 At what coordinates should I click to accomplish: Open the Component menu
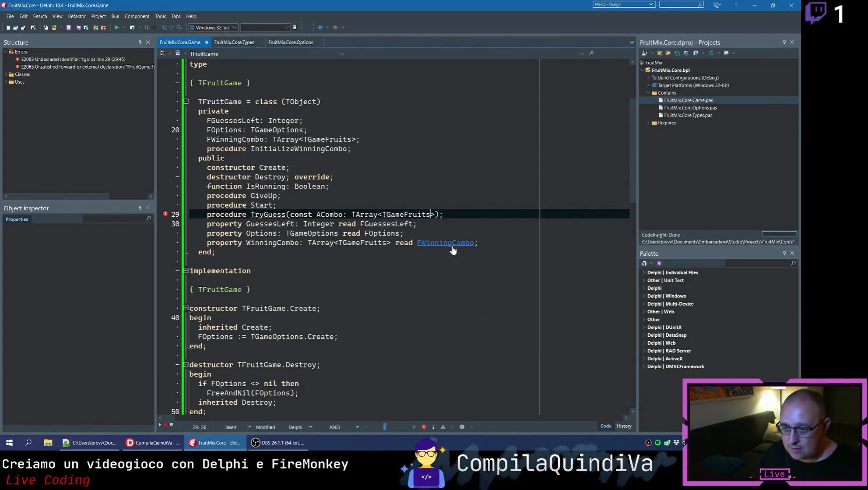coord(137,16)
